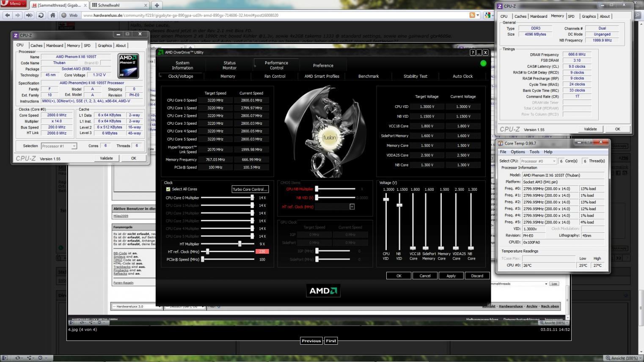Image resolution: width=644 pixels, height=362 pixels.
Task: Click the PCIe Speed (MHz) slider handle
Action: (203, 259)
